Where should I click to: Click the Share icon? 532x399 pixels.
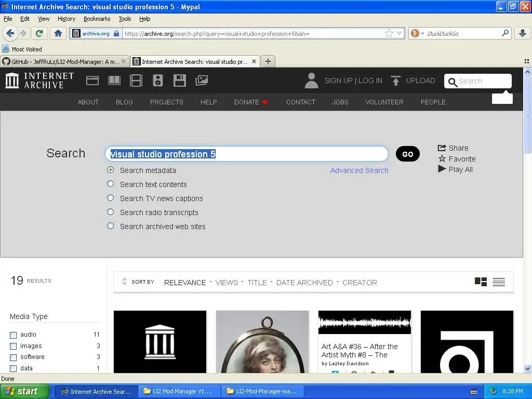pyautogui.click(x=442, y=148)
